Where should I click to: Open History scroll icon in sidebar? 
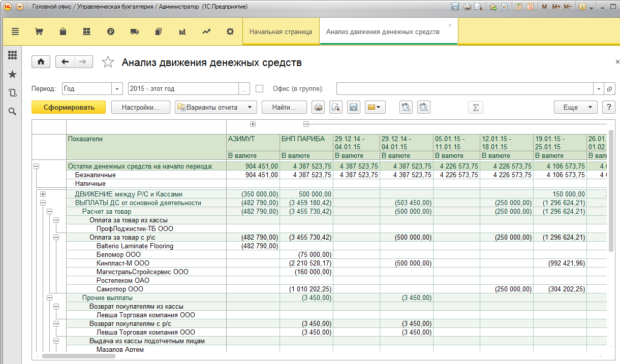[13, 93]
